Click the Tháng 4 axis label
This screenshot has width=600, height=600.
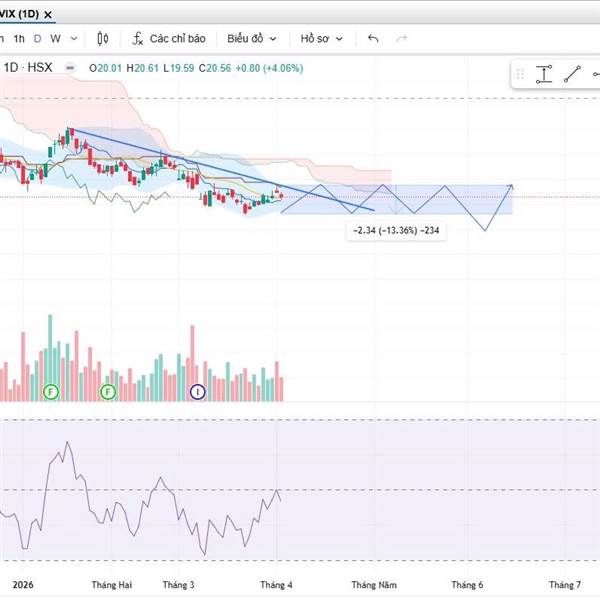point(276,585)
